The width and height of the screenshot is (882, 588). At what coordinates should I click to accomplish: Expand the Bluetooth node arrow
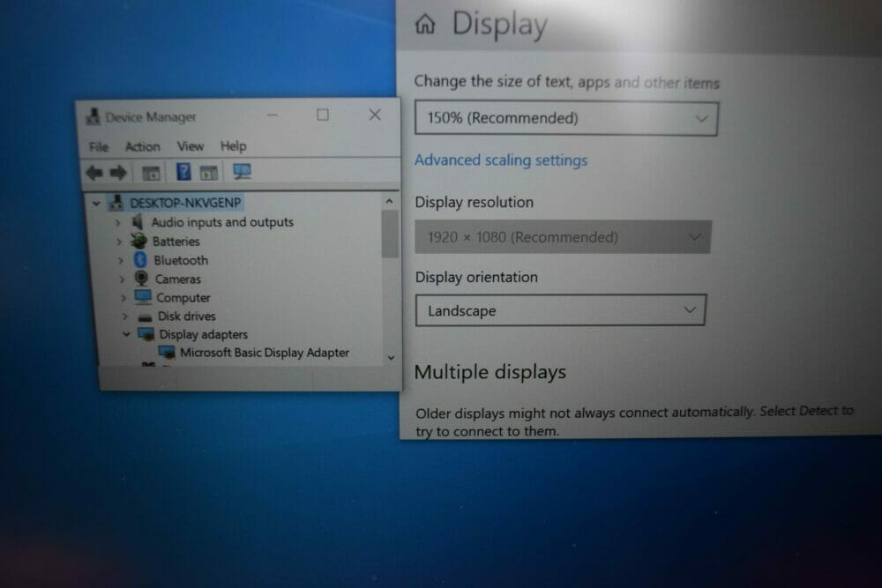click(x=121, y=261)
